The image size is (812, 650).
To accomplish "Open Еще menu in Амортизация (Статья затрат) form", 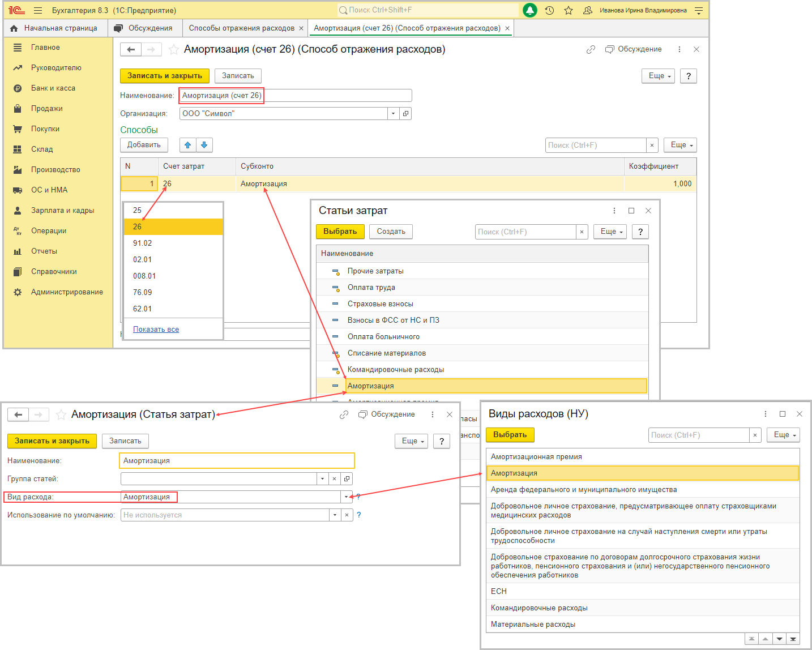I will pos(411,441).
